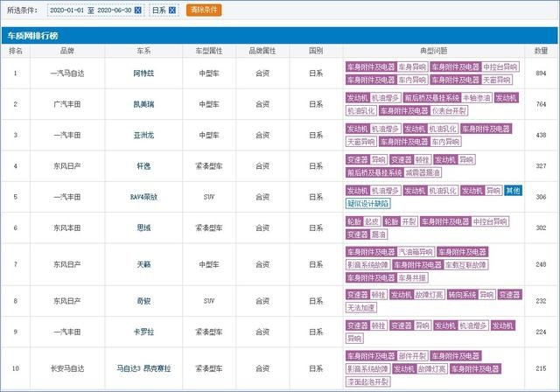Remove the 日系 filter condition

[x=172, y=10]
